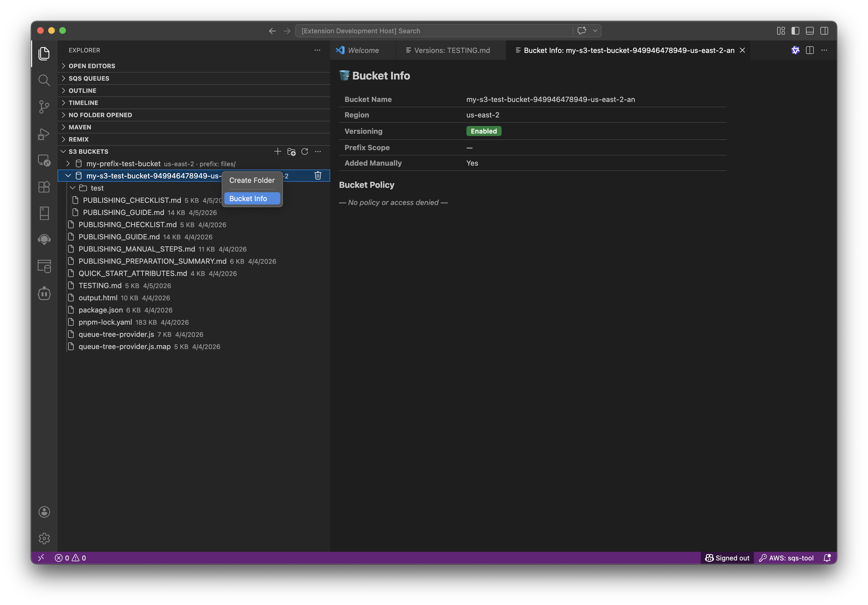This screenshot has height=605, width=868.
Task: Go back with the navigation arrow
Action: tap(272, 31)
